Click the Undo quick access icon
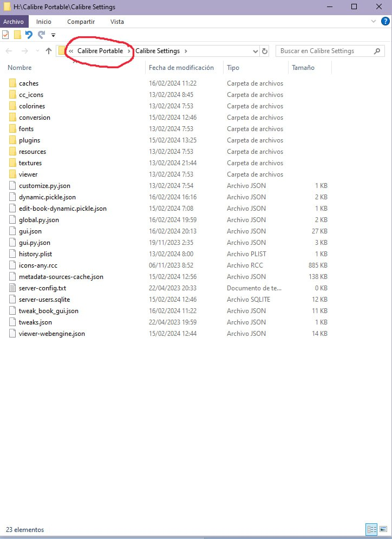 pos(29,35)
